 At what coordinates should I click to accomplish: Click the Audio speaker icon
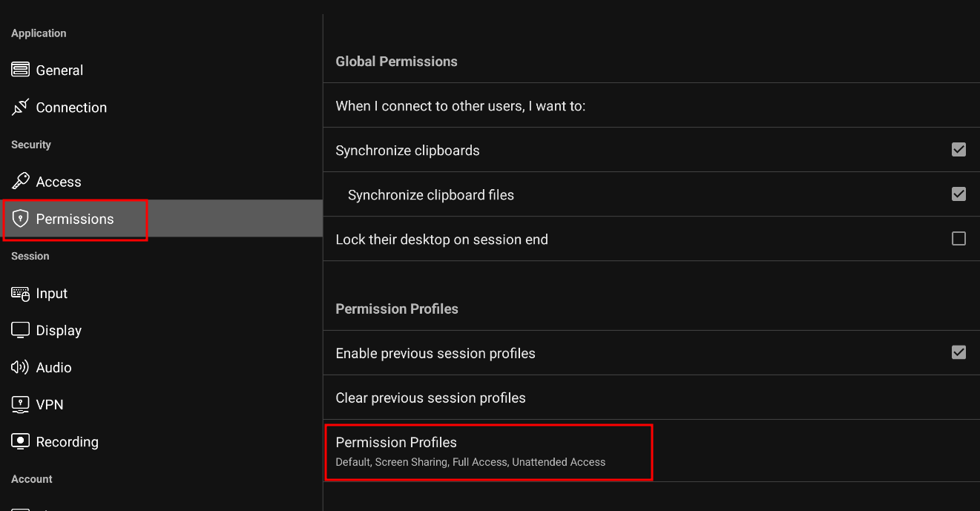tap(20, 367)
